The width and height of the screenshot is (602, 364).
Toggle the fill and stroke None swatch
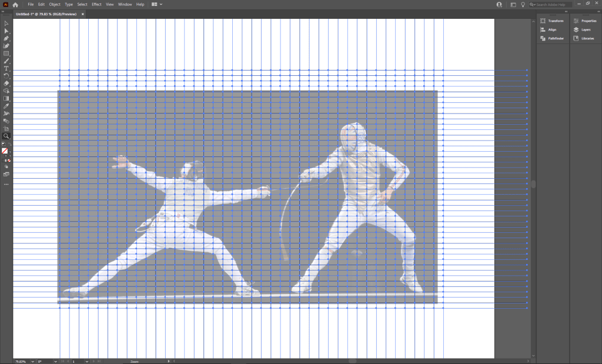[5, 151]
